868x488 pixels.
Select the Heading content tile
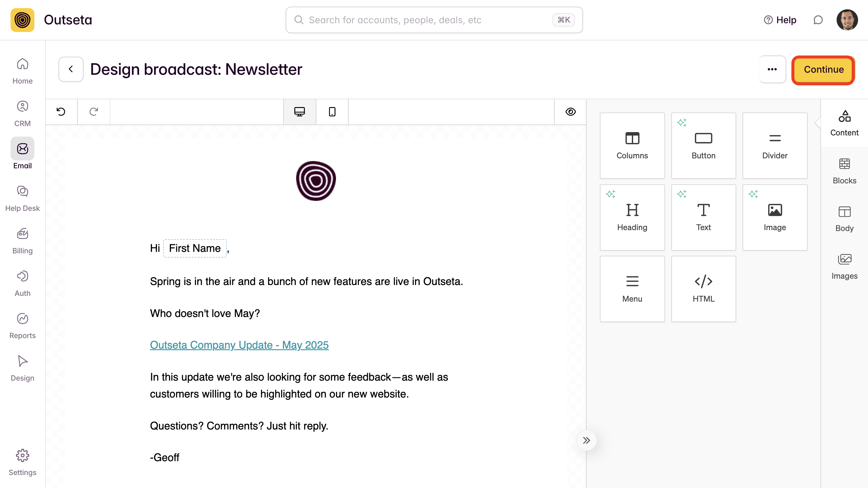tap(632, 217)
